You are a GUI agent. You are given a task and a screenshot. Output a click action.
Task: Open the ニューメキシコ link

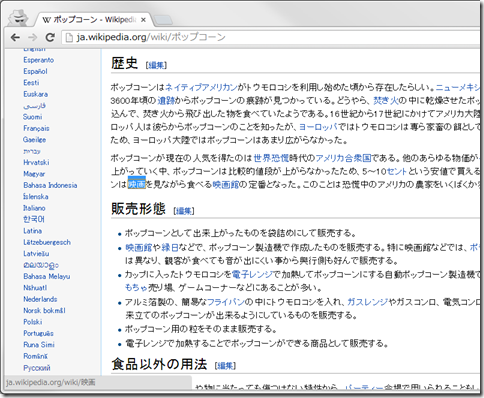(x=458, y=87)
